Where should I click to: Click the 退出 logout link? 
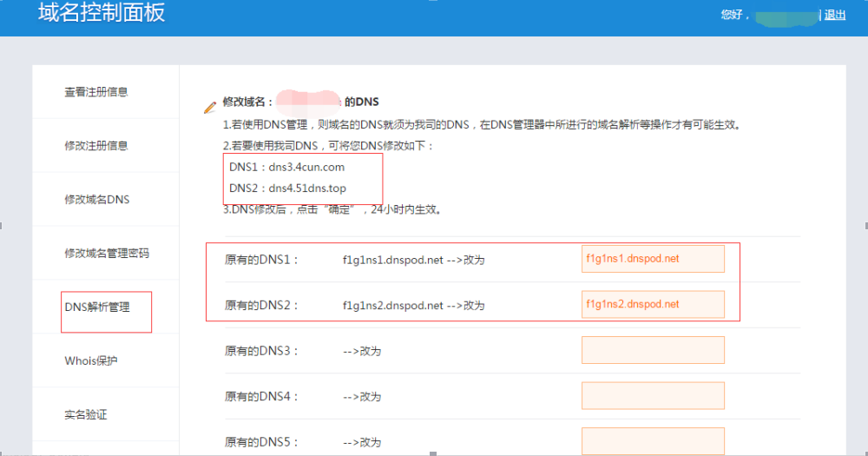coord(835,15)
